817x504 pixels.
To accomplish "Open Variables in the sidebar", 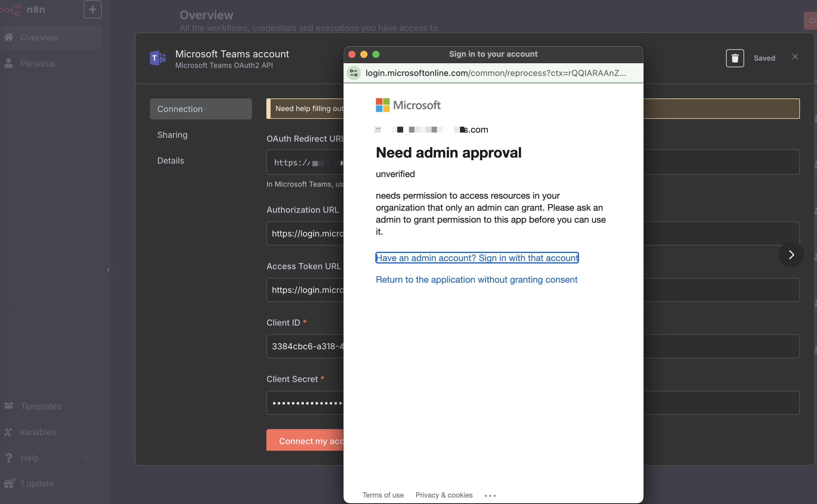I will [51, 432].
